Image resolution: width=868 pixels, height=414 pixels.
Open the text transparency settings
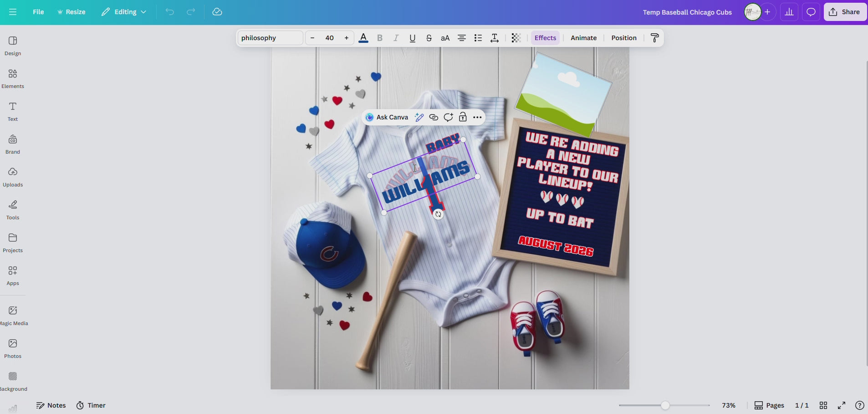coord(516,38)
